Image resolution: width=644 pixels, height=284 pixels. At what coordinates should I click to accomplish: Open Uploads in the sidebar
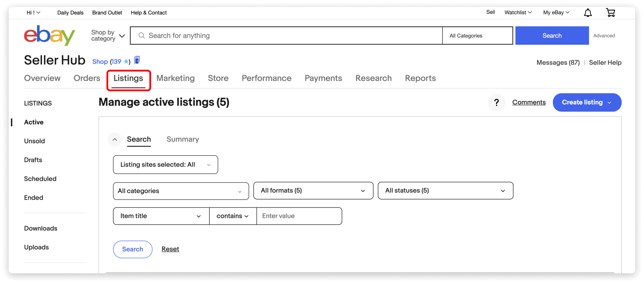pyautogui.click(x=37, y=247)
